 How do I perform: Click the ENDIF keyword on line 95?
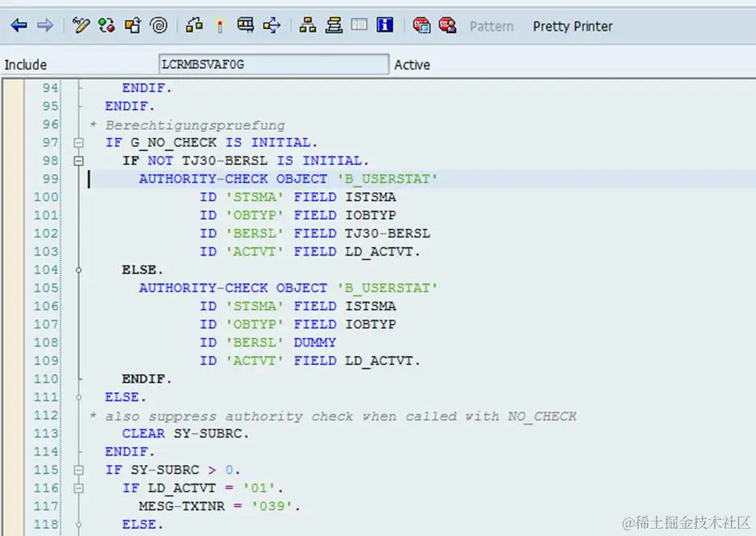click(x=126, y=106)
